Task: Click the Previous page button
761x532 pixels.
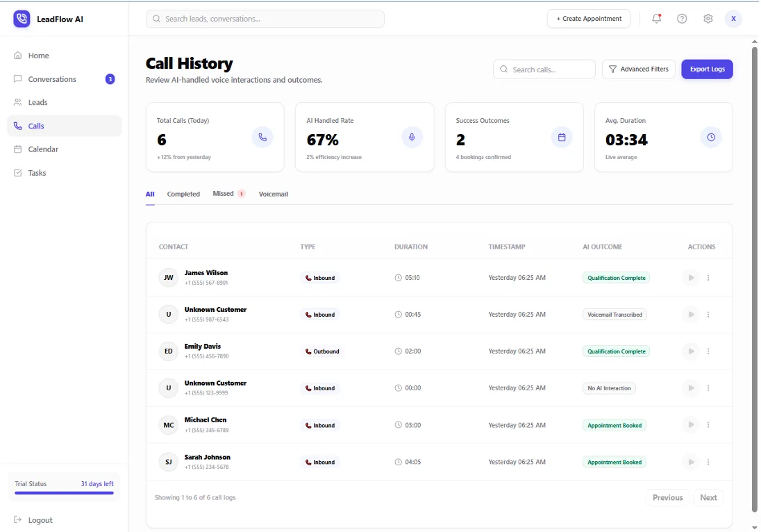Action: pos(667,497)
